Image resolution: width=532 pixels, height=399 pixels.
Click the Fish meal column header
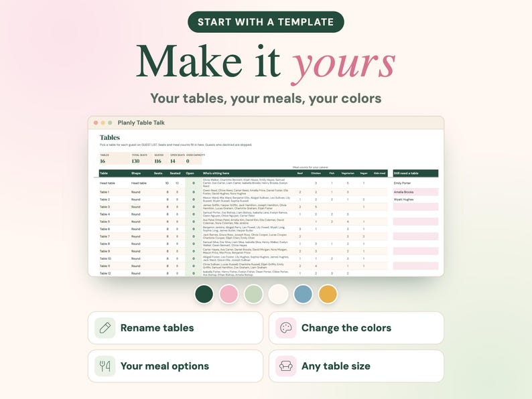point(332,173)
